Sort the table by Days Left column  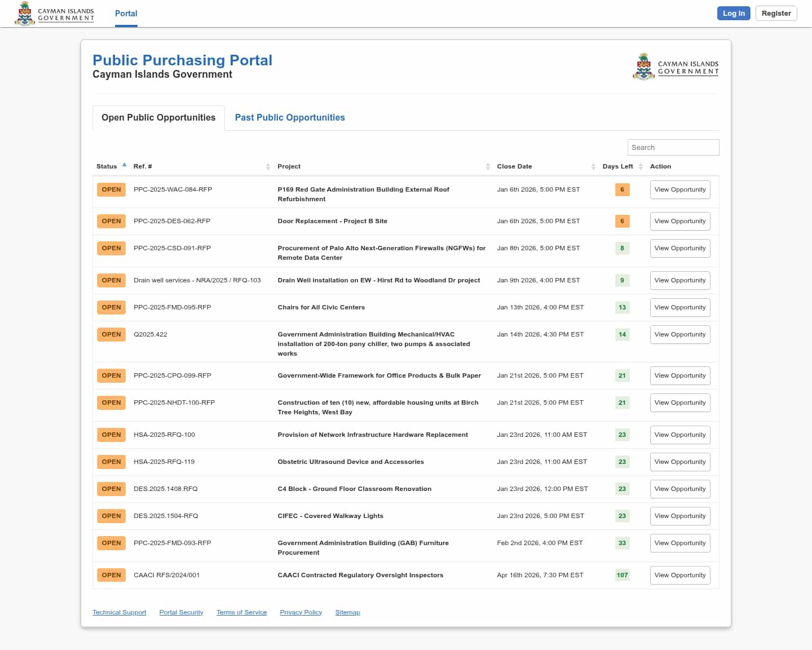click(x=641, y=166)
